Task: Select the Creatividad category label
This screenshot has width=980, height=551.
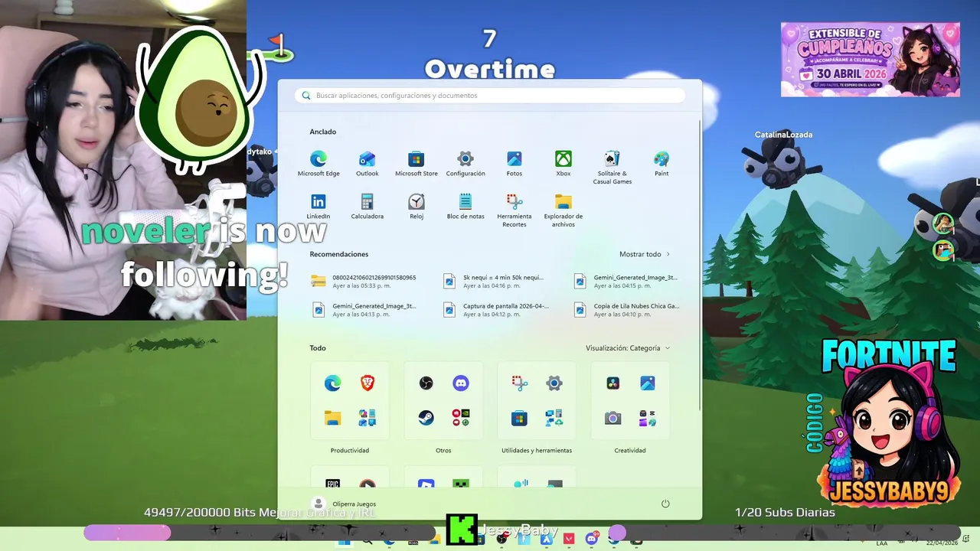Action: point(630,451)
